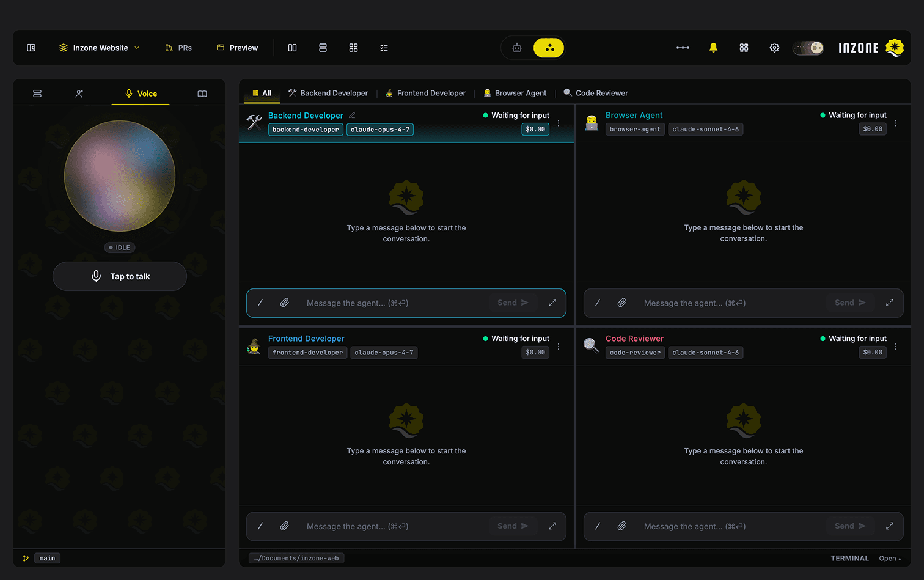Viewport: 924px width, 580px height.
Task: Open Browser Agent pane options menu
Action: tap(896, 123)
